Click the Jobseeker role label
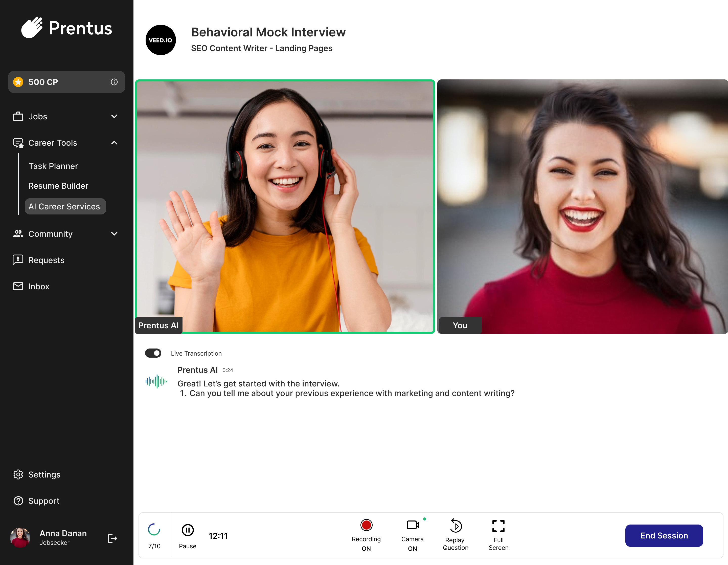This screenshot has width=728, height=565. pyautogui.click(x=54, y=543)
